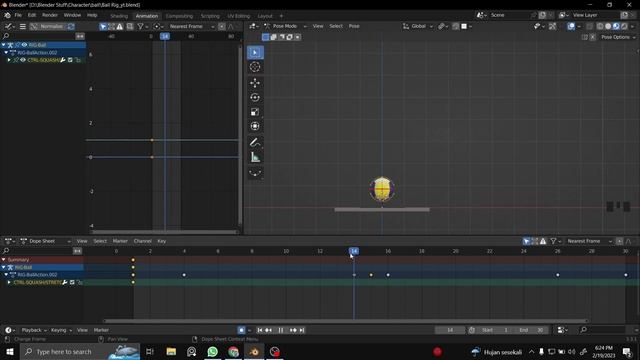Screen dimensions: 640x360
Task: Click the current frame field showing 14
Action: click(450, 330)
